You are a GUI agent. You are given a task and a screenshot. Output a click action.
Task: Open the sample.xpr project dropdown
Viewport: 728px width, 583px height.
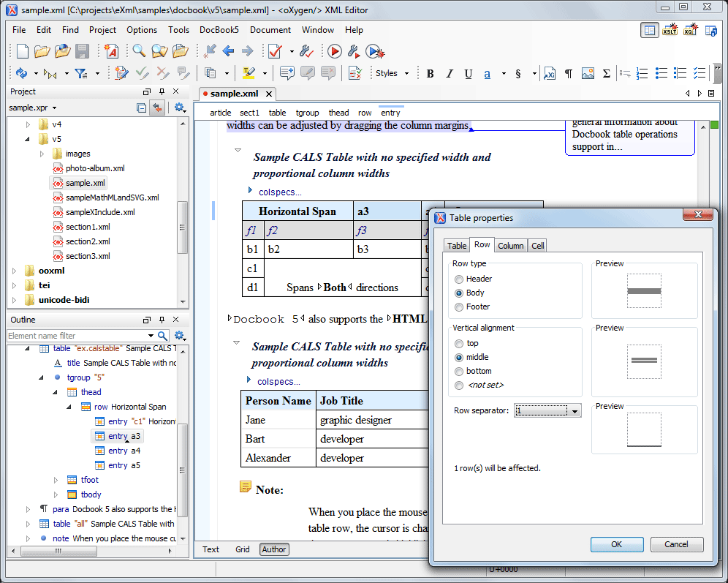[32, 108]
